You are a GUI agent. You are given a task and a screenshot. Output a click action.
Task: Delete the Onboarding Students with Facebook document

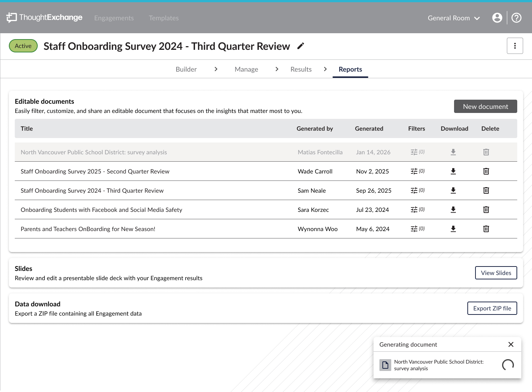486,210
